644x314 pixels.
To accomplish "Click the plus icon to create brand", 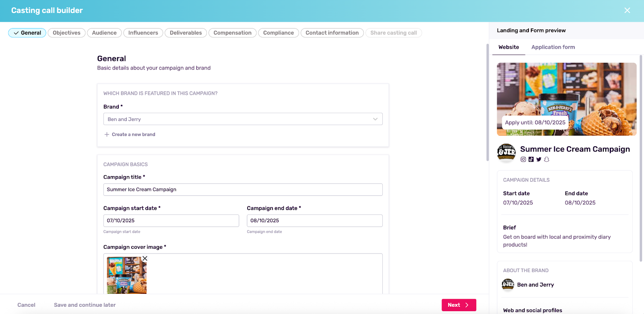I will tap(107, 135).
